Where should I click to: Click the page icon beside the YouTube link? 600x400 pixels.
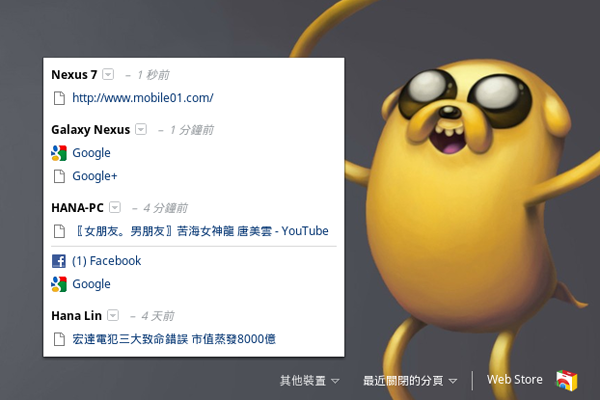coord(59,232)
